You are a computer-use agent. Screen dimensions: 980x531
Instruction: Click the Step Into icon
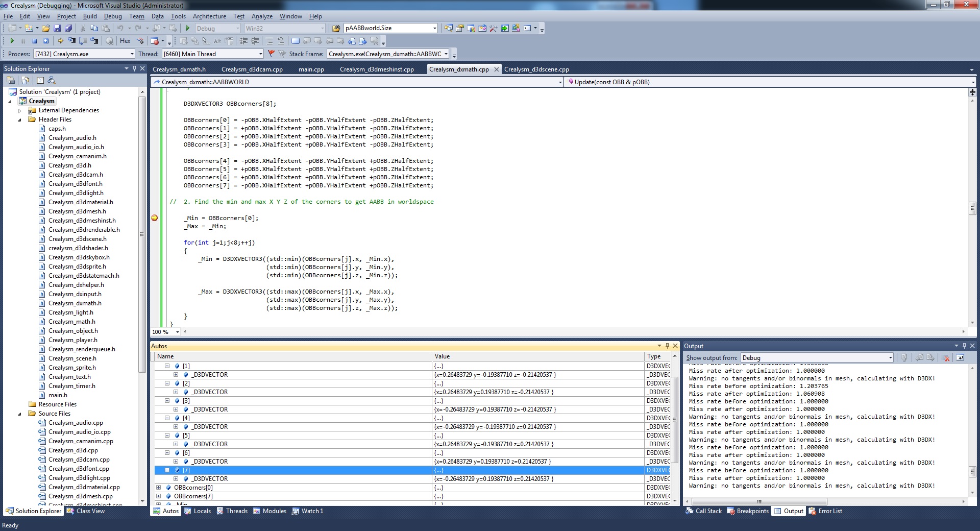point(71,41)
